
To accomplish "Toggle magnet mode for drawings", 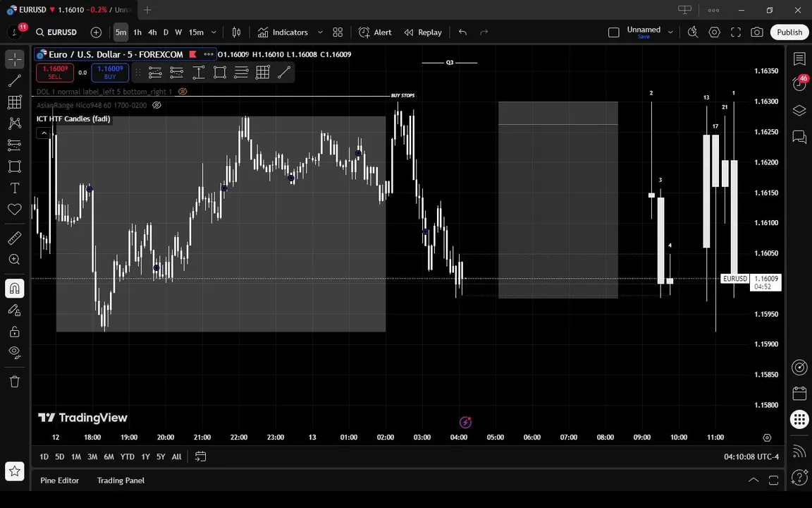I will point(15,288).
